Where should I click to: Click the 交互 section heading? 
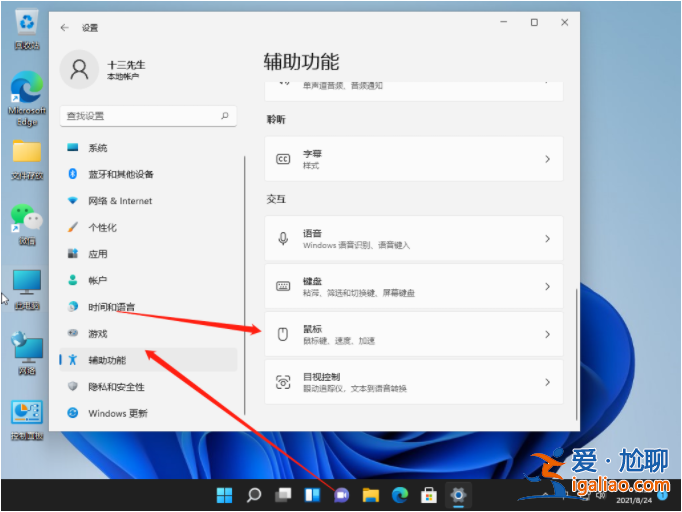point(276,199)
